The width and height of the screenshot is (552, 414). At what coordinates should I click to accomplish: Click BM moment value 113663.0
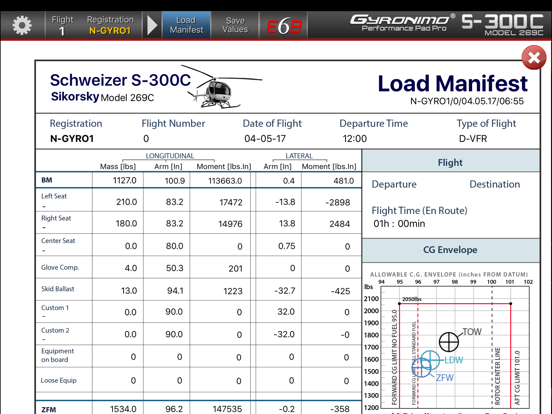pyautogui.click(x=225, y=181)
